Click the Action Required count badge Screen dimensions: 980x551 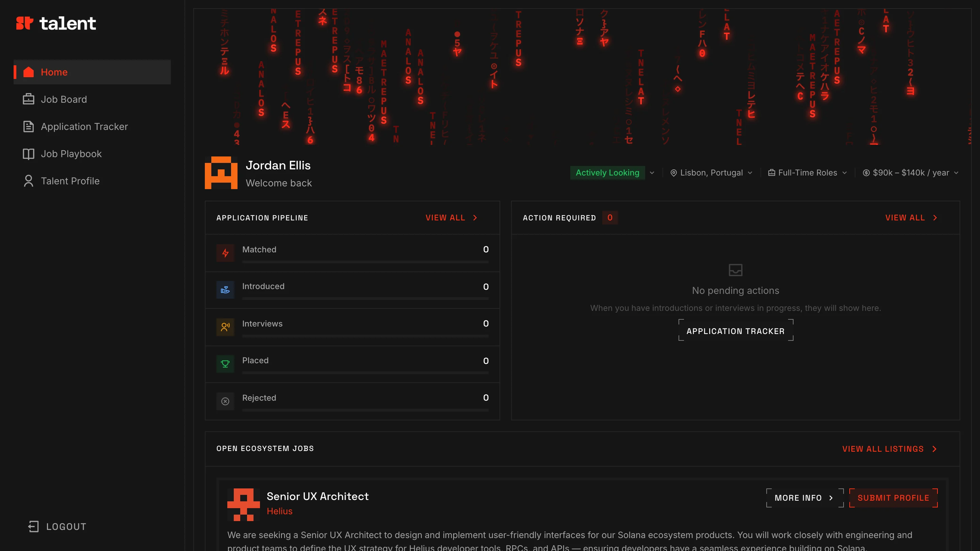610,218
